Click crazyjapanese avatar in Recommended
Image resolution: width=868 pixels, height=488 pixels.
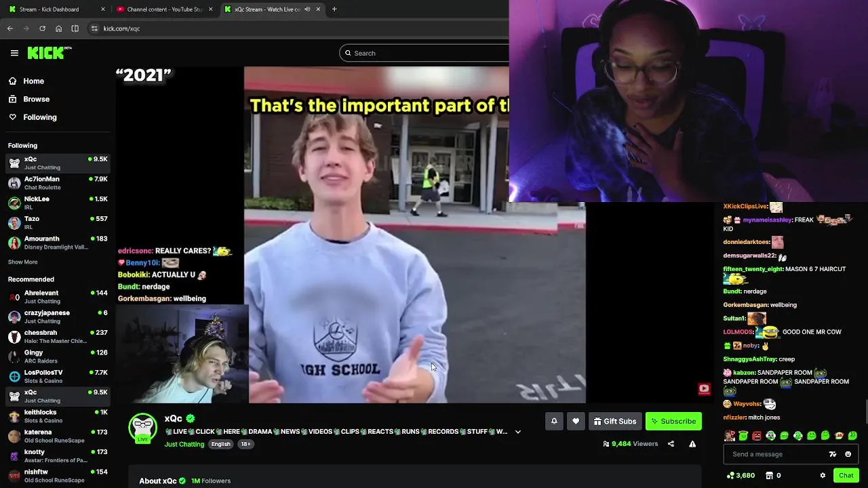click(x=14, y=317)
